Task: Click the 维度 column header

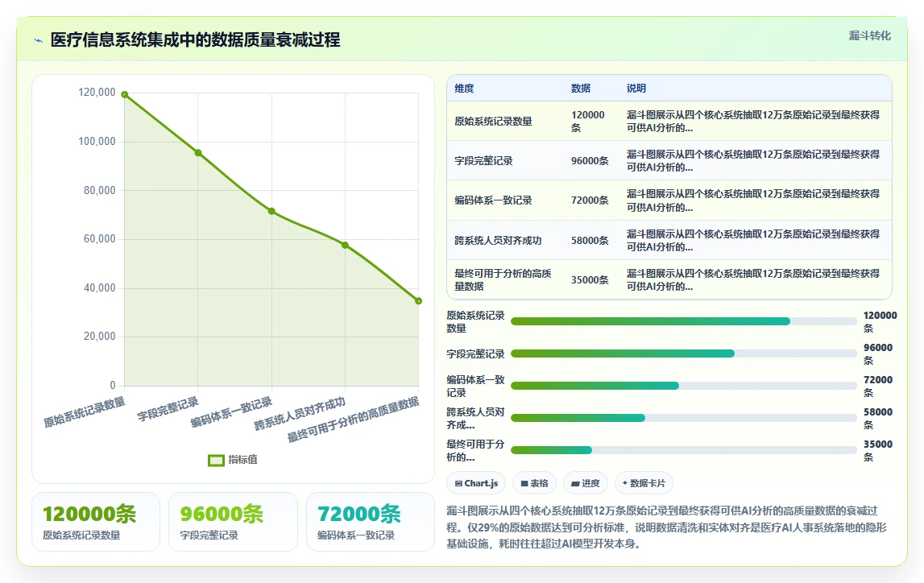Action: tap(464, 89)
